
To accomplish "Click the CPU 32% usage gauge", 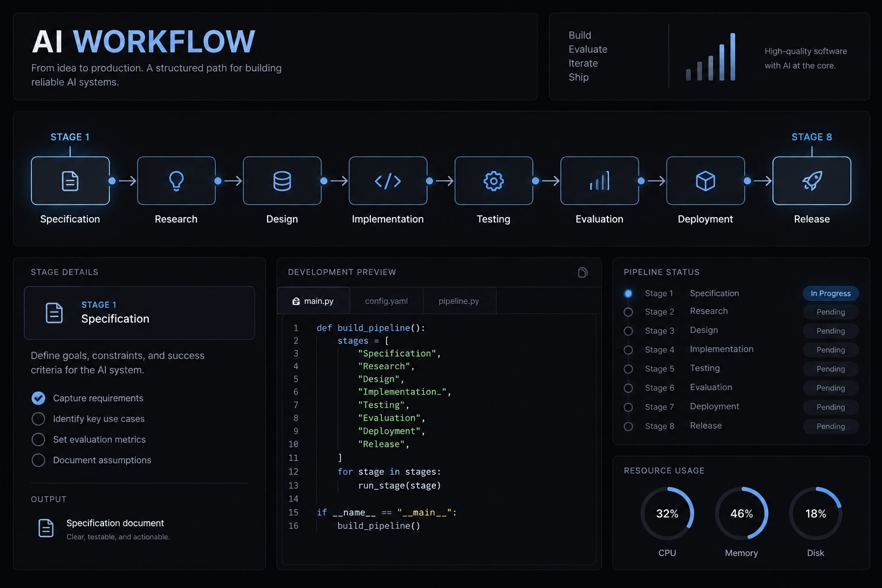I will click(x=667, y=513).
